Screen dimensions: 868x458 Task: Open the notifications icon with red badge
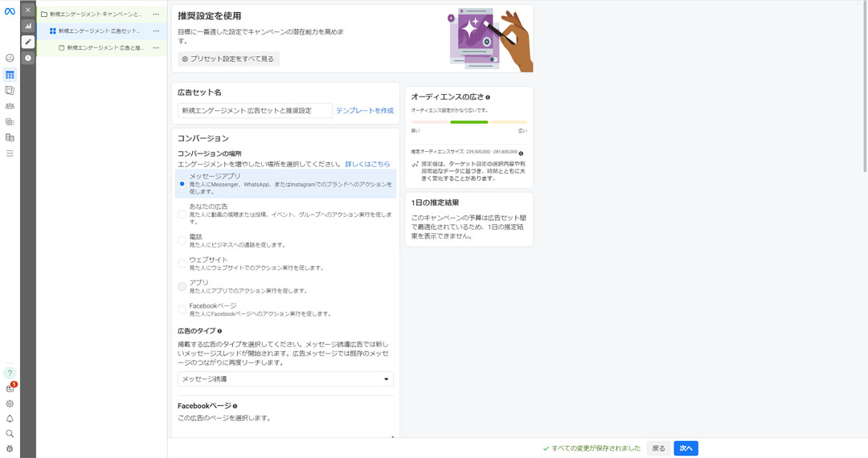(10, 388)
